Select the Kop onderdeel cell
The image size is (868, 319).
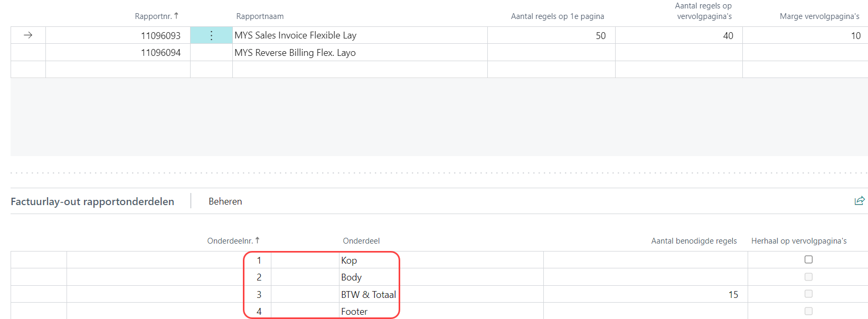coord(349,260)
